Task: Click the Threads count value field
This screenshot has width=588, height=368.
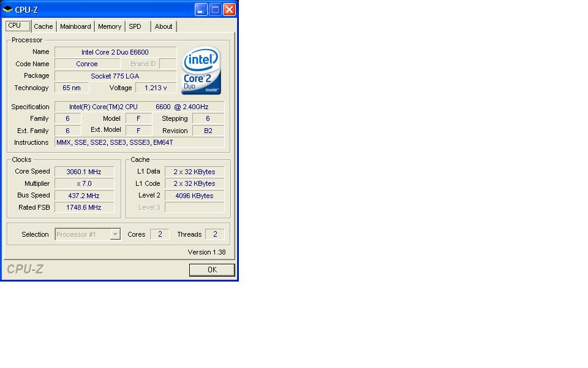Action: click(x=215, y=234)
